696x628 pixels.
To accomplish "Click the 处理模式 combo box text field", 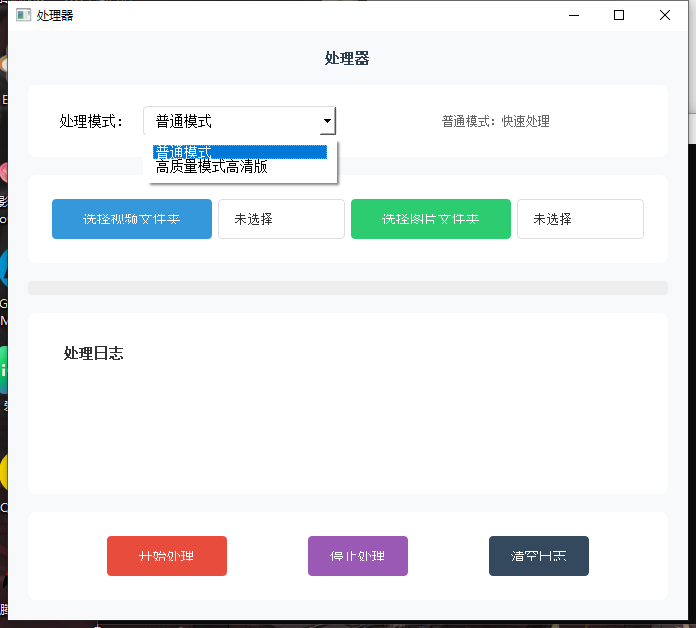I will pyautogui.click(x=230, y=121).
